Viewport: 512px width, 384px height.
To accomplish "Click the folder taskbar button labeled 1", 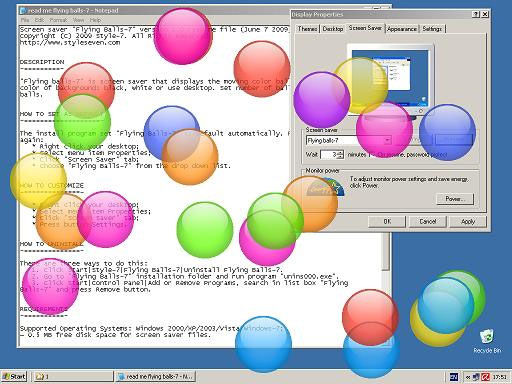I will [73, 377].
